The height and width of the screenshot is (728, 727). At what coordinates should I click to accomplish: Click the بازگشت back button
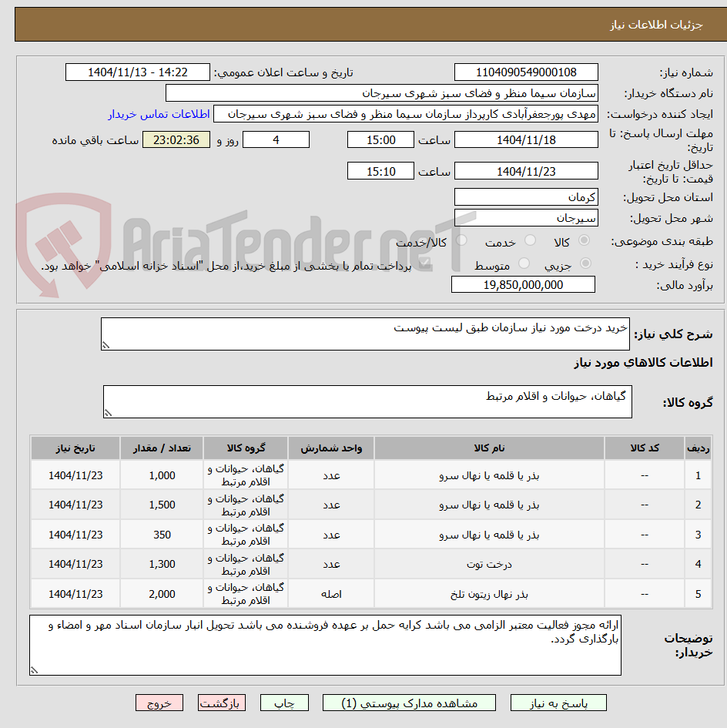tap(222, 703)
